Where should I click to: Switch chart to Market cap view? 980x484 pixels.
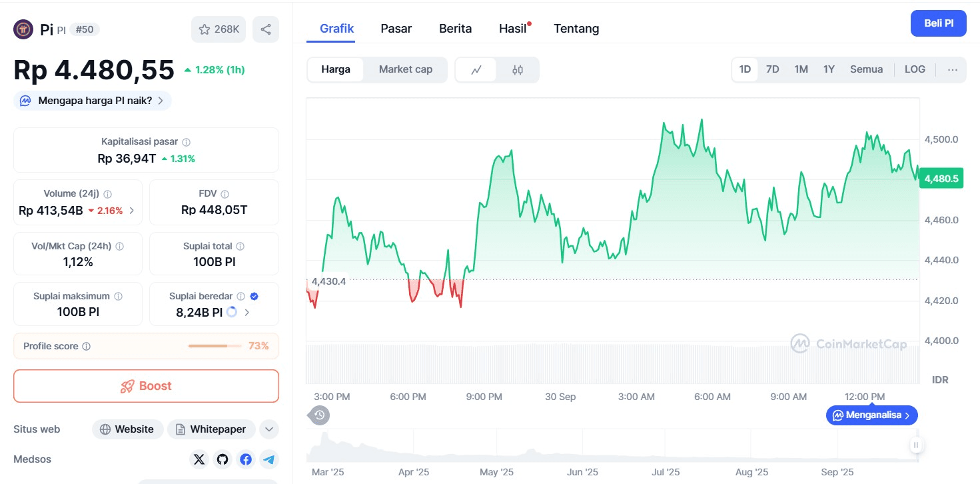(x=405, y=69)
